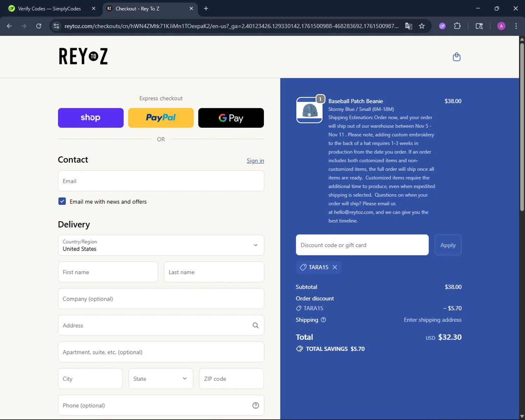Open the profile avatar A
The height and width of the screenshot is (420, 525).
[x=501, y=26]
